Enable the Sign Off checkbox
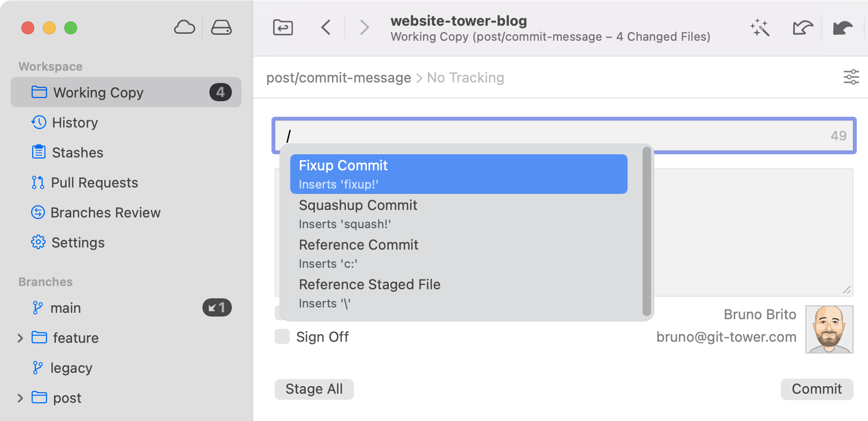This screenshot has height=421, width=868. coord(282,336)
